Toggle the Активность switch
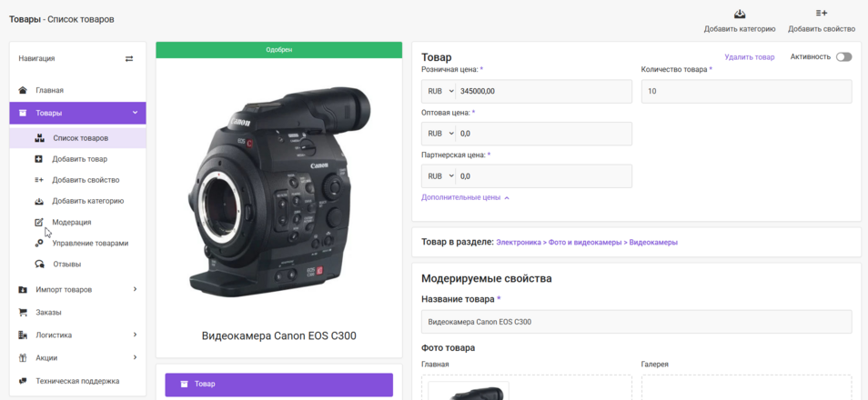 pyautogui.click(x=843, y=57)
